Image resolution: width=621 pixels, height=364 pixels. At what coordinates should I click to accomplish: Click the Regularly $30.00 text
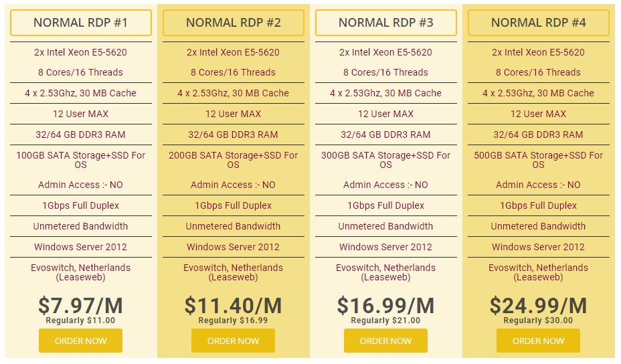click(x=538, y=321)
